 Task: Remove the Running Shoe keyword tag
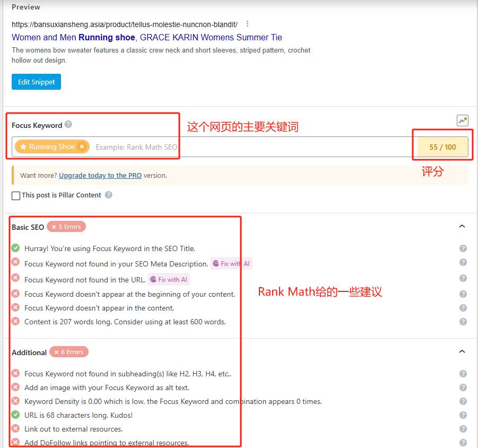click(x=82, y=147)
